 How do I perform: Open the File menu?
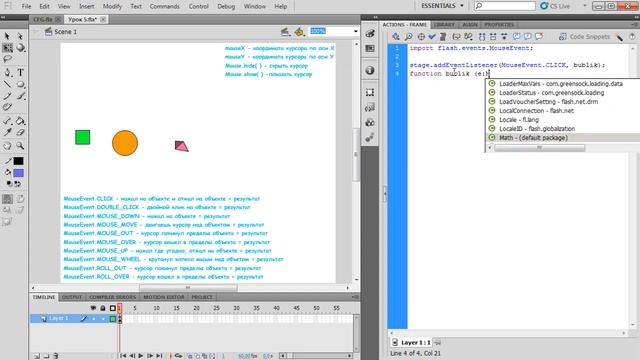[x=26, y=6]
